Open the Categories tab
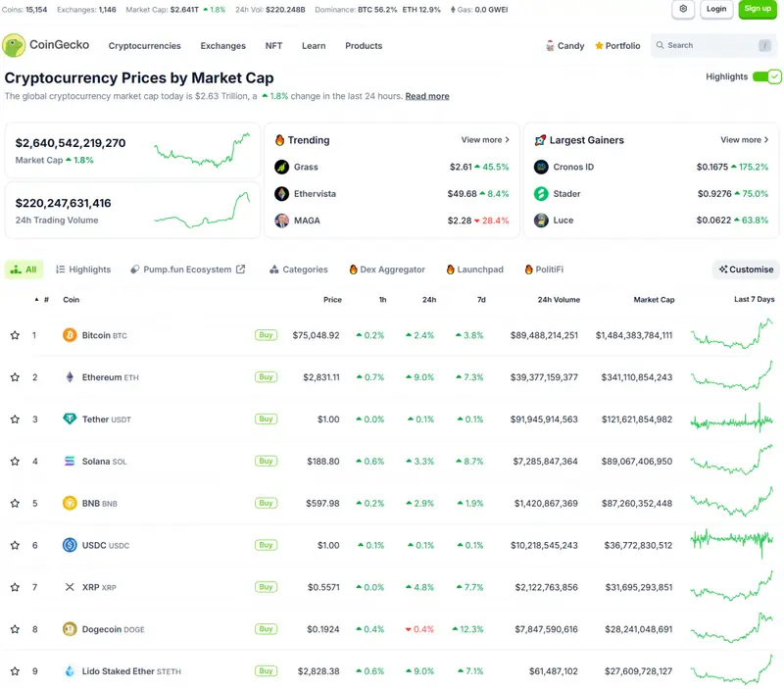Screen dimensions: 784x689 299,270
